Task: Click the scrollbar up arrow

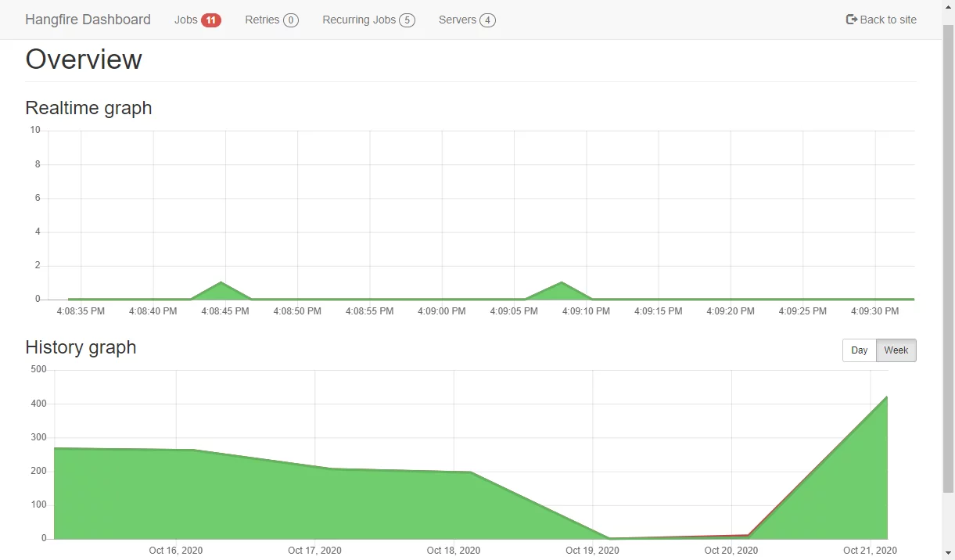Action: coord(948,6)
